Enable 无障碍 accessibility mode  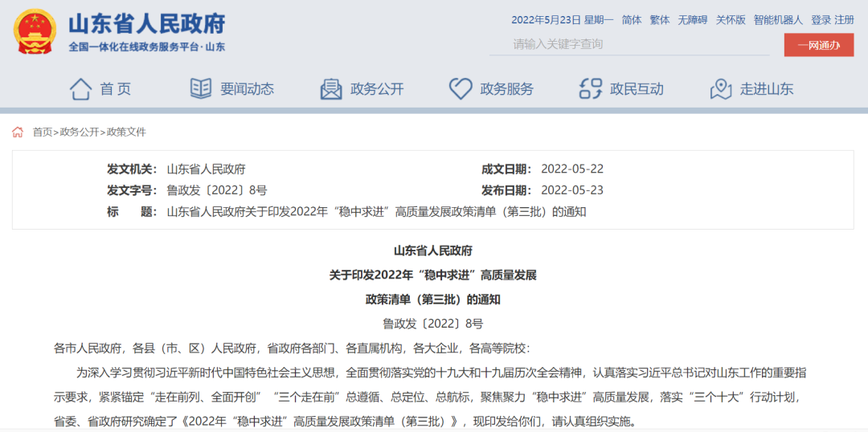click(693, 20)
